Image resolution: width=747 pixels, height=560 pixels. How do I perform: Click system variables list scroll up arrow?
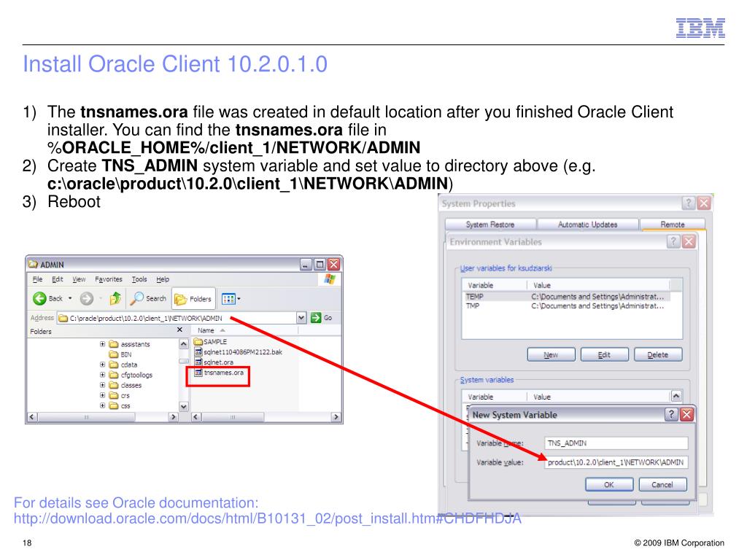[676, 396]
